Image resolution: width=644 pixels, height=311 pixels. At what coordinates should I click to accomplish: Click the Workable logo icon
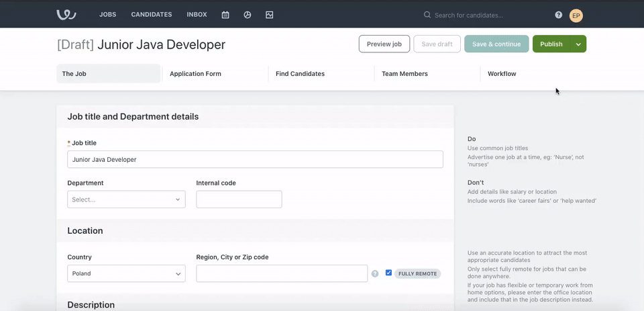click(66, 15)
